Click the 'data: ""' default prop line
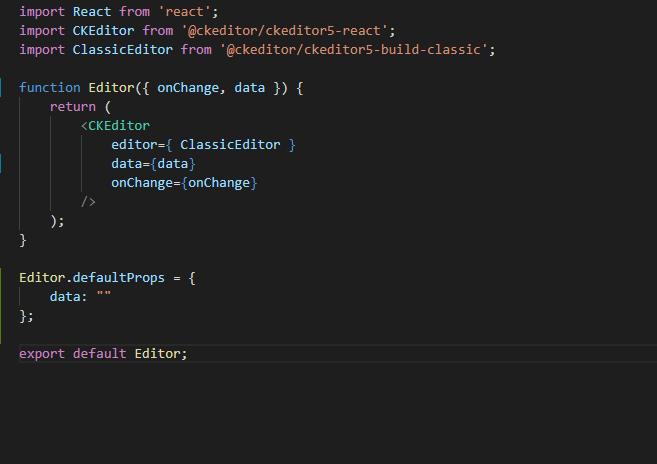 tap(80, 297)
